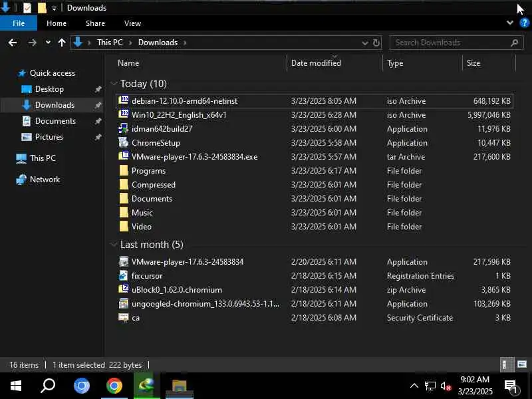Go up one folder level
Image resolution: width=532 pixels, height=399 pixels.
coord(62,43)
